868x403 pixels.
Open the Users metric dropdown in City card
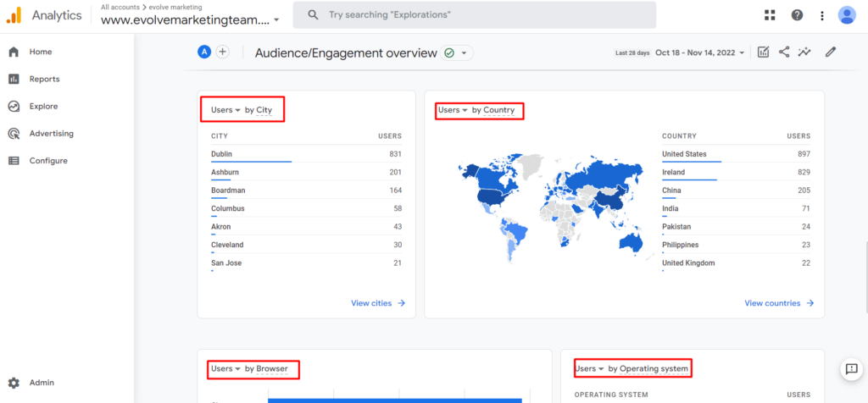(x=225, y=110)
